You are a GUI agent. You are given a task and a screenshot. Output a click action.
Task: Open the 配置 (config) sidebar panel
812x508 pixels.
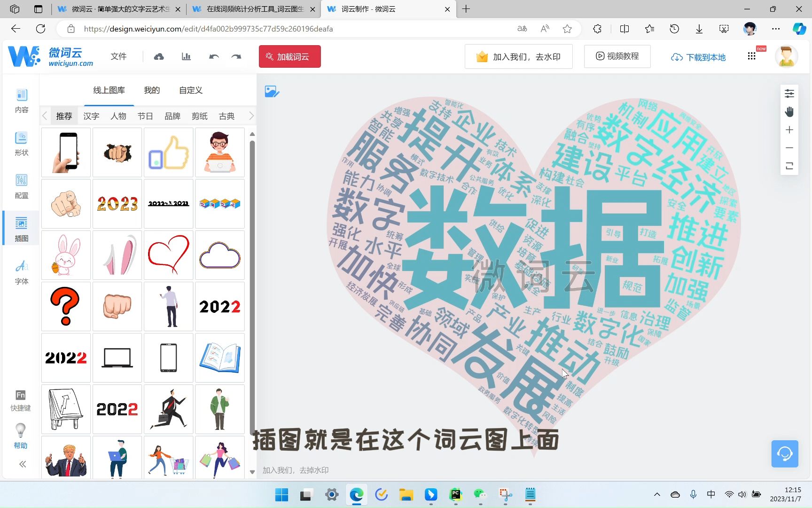coord(22,187)
